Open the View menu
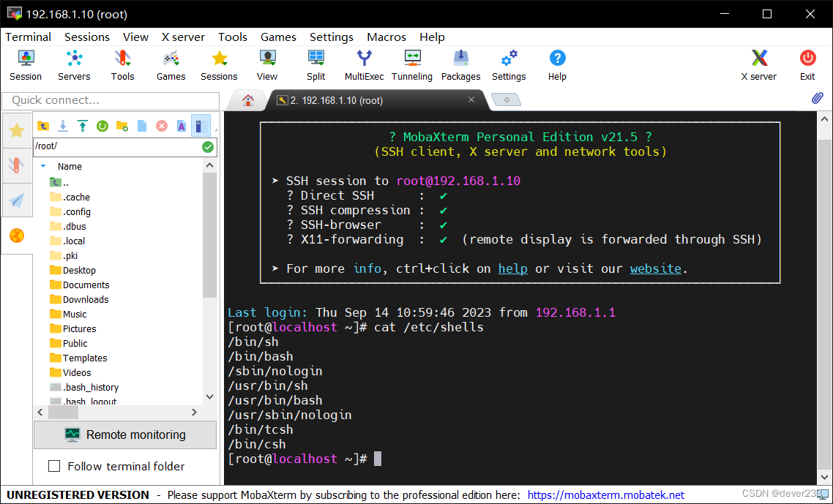This screenshot has height=504, width=833. tap(135, 37)
